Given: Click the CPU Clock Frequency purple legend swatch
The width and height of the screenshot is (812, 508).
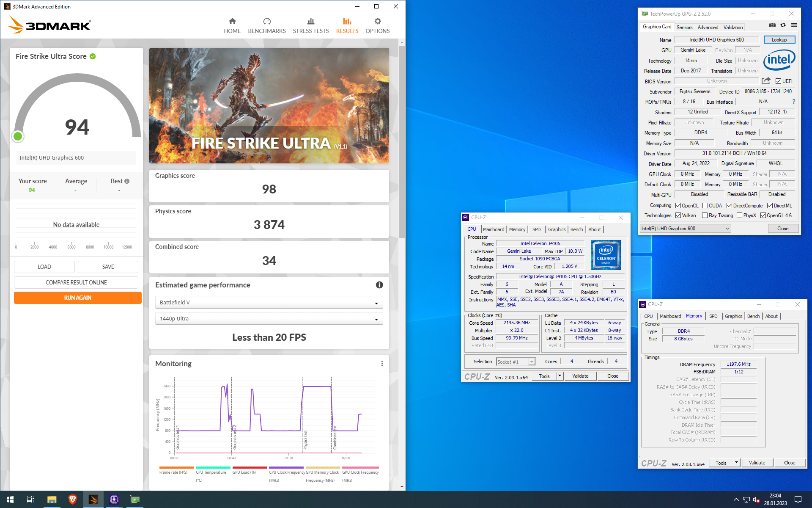Looking at the screenshot, I should point(286,467).
